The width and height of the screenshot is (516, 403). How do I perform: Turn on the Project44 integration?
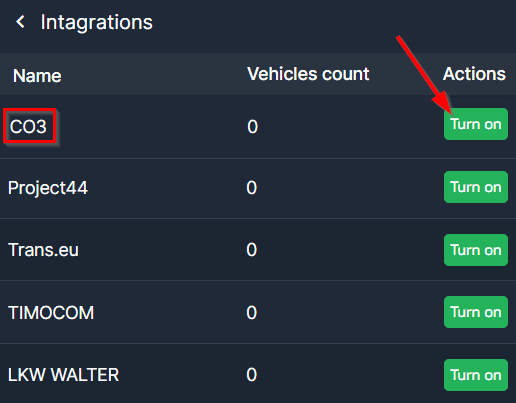pos(476,187)
